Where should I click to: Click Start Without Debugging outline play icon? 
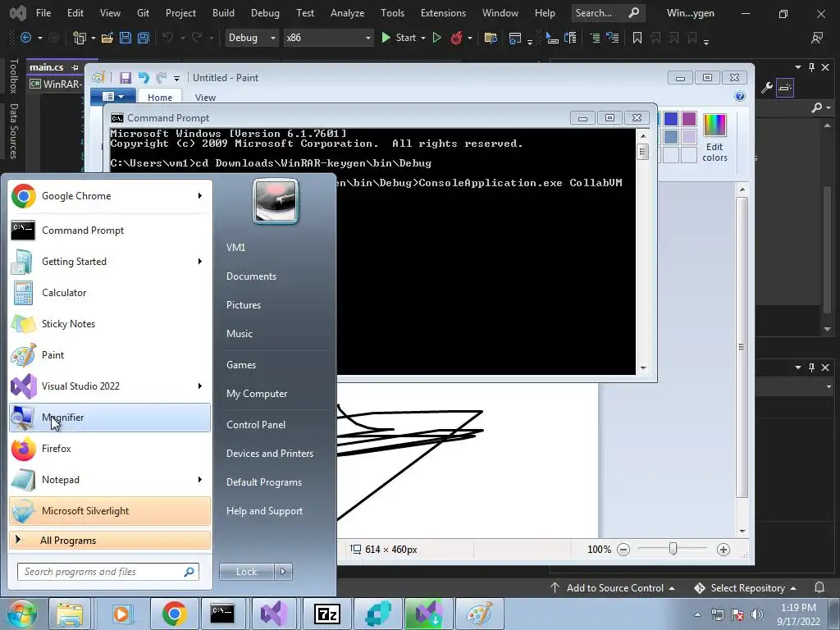click(x=436, y=38)
